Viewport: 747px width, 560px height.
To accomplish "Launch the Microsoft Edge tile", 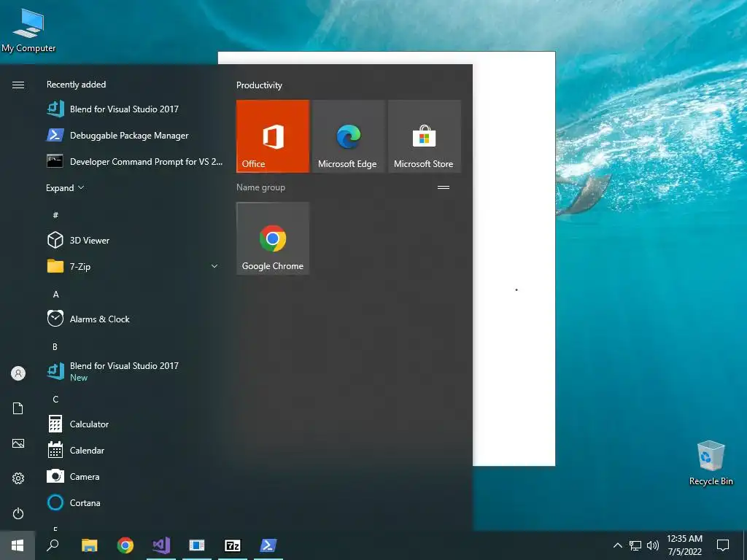I will coord(348,136).
